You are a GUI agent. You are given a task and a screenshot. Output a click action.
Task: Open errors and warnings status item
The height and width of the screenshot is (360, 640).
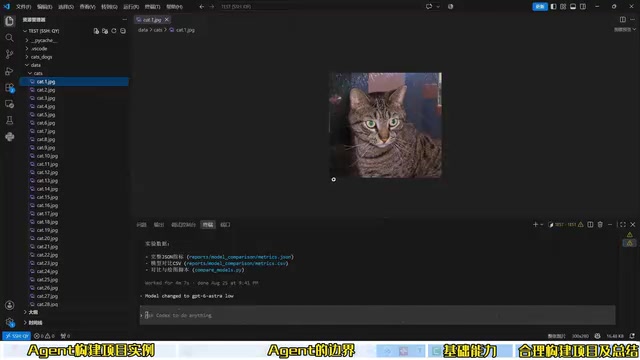(45, 336)
